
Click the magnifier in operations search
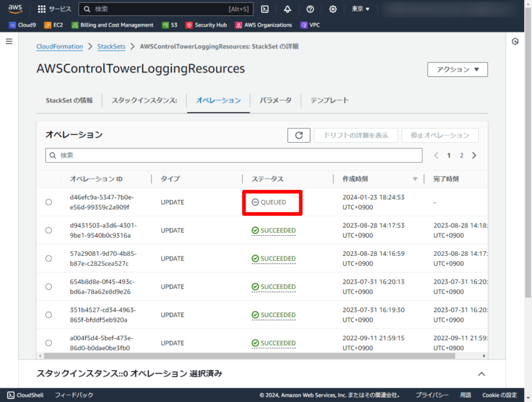tap(53, 155)
